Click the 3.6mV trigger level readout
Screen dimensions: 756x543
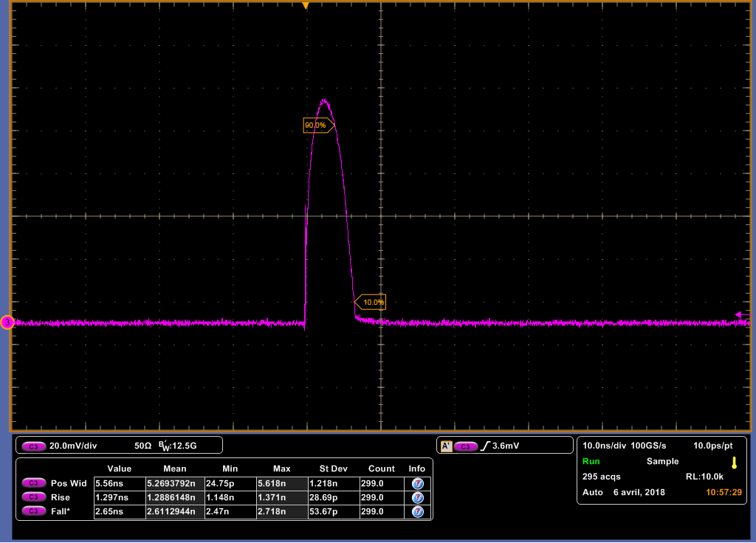(x=505, y=445)
